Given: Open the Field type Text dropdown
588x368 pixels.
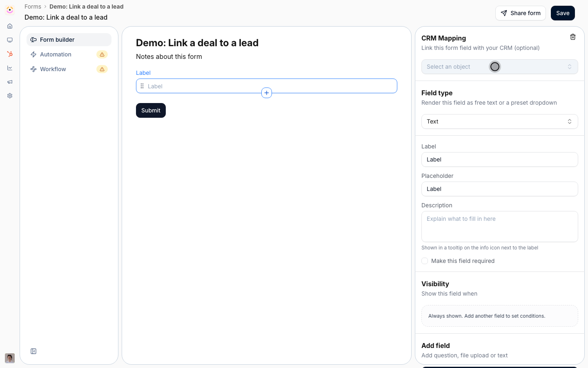Looking at the screenshot, I should tap(500, 121).
